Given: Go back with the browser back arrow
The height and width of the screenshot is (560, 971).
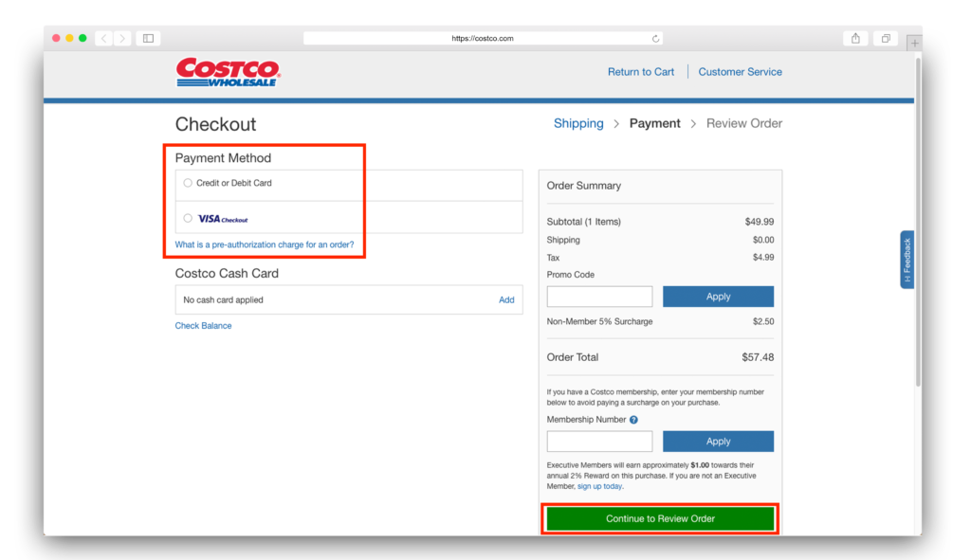Looking at the screenshot, I should tap(104, 38).
